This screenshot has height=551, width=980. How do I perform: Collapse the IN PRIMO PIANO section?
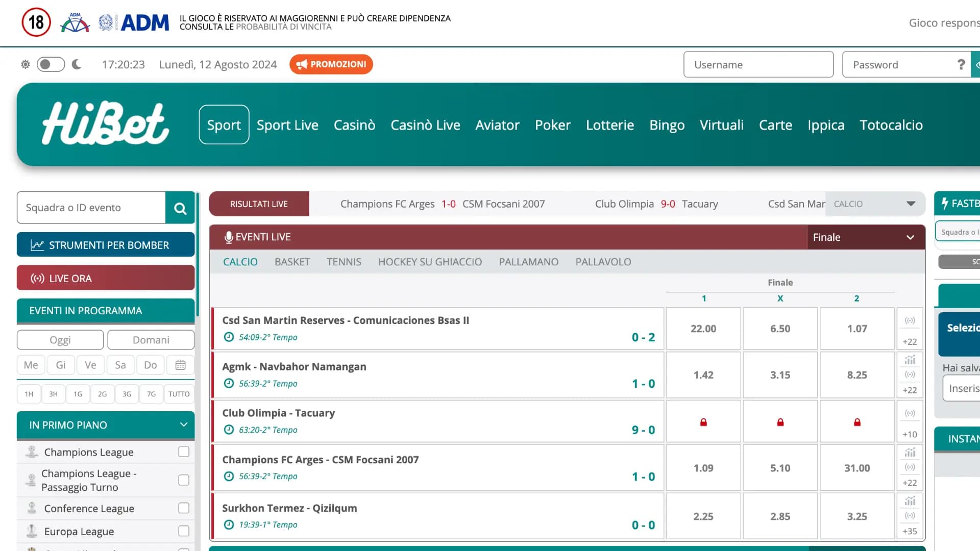183,424
